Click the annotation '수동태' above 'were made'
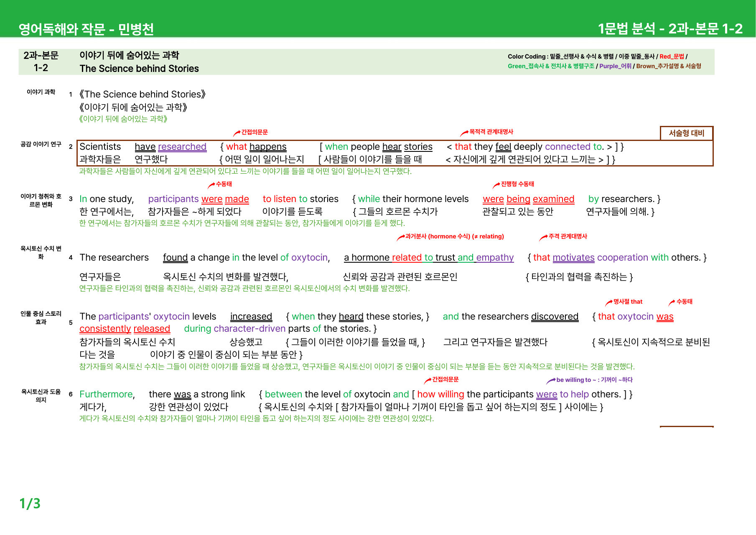The image size is (756, 535). [x=224, y=184]
